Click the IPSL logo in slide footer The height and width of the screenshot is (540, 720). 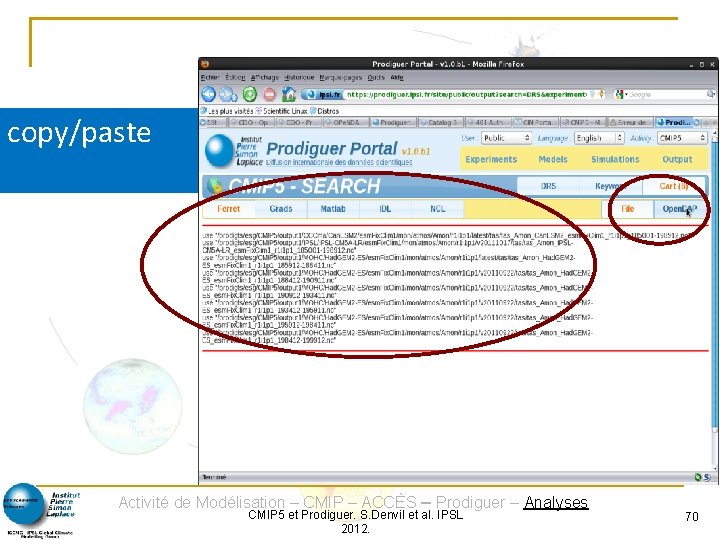pos(41,510)
